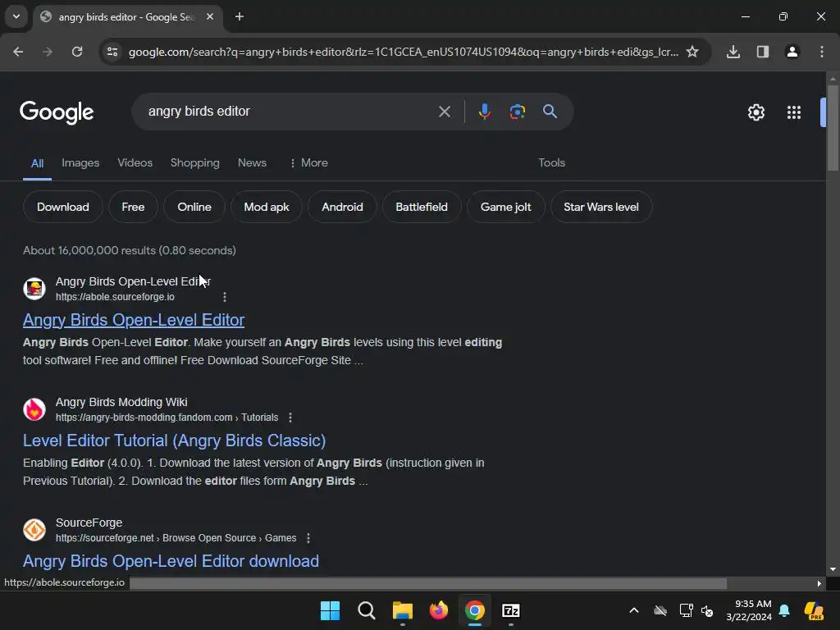Search by image with Google Lens icon

click(x=517, y=112)
